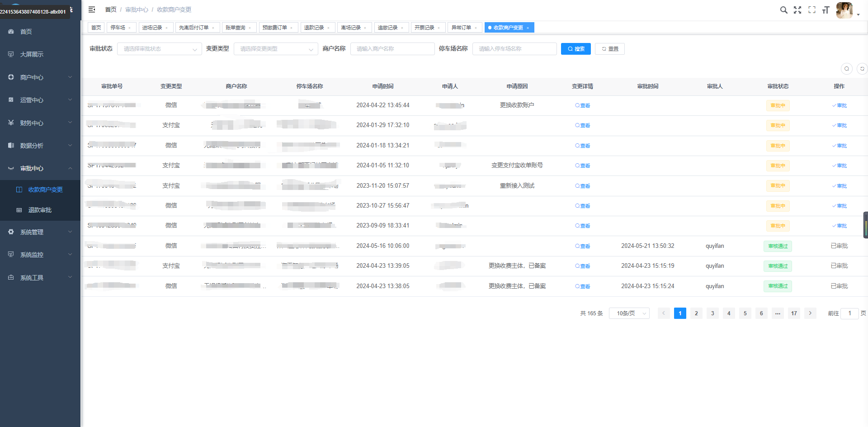This screenshot has width=868, height=427.
Task: Switch to the 首页 tab
Action: coord(96,28)
